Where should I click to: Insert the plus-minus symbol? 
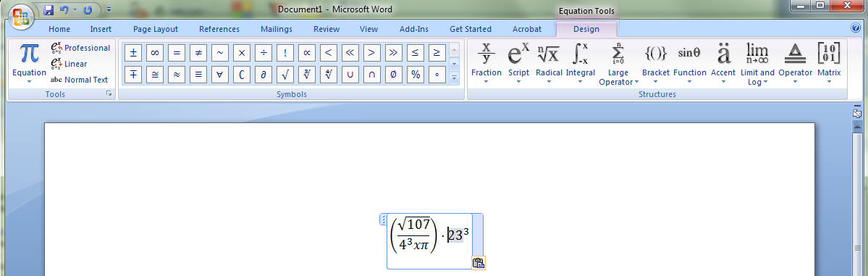click(133, 53)
